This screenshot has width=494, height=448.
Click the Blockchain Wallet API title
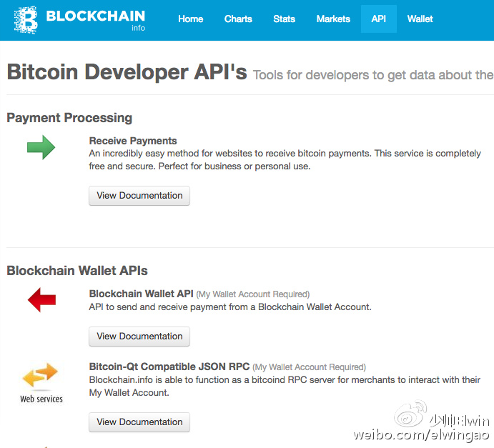pyautogui.click(x=141, y=294)
